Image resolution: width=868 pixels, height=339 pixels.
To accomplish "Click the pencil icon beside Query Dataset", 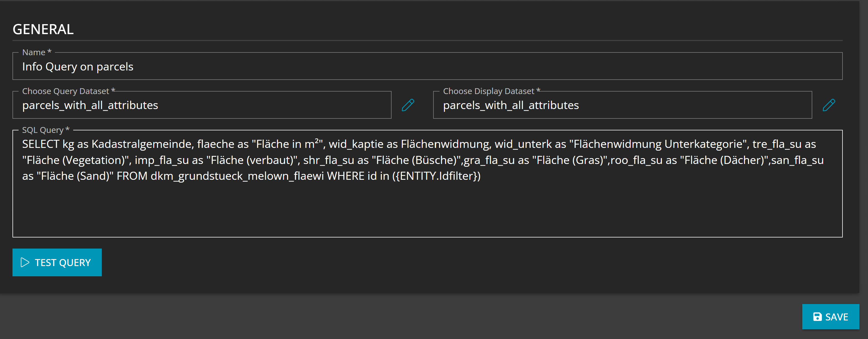I will pyautogui.click(x=408, y=105).
